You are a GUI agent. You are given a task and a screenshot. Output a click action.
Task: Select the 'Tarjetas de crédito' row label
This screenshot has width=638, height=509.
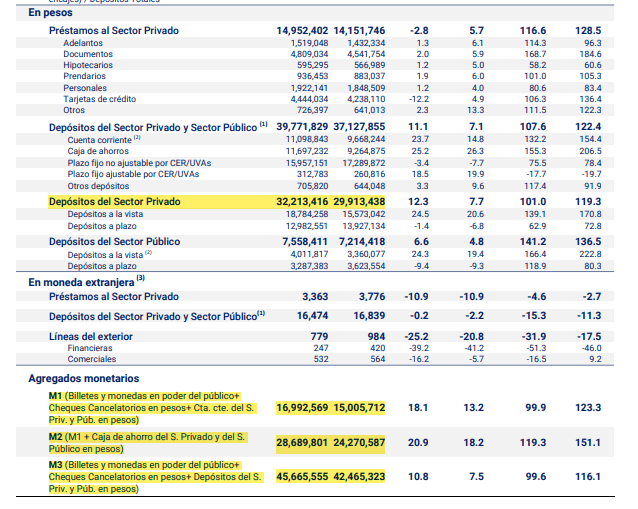coord(100,98)
